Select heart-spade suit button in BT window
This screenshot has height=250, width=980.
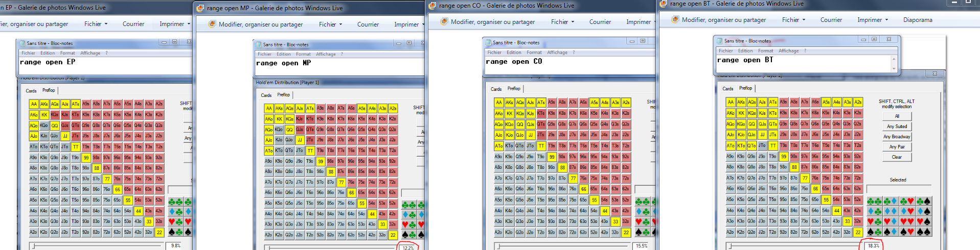tap(924, 221)
